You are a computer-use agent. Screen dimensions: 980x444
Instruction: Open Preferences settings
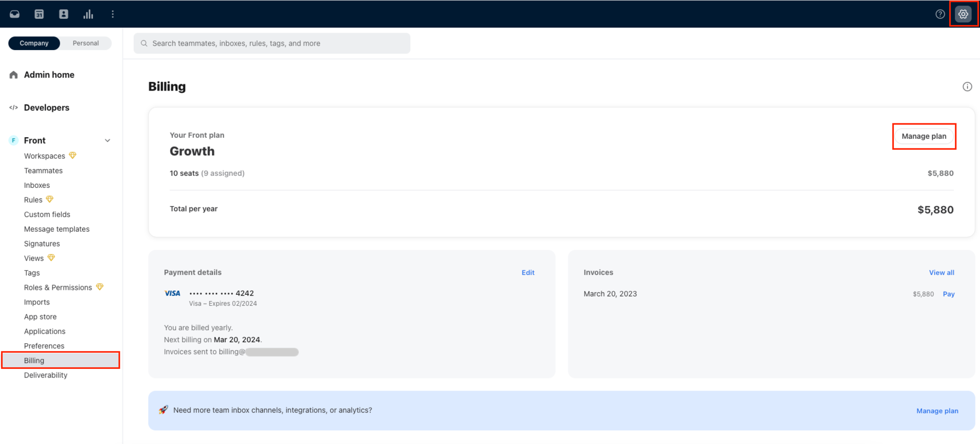click(x=44, y=346)
